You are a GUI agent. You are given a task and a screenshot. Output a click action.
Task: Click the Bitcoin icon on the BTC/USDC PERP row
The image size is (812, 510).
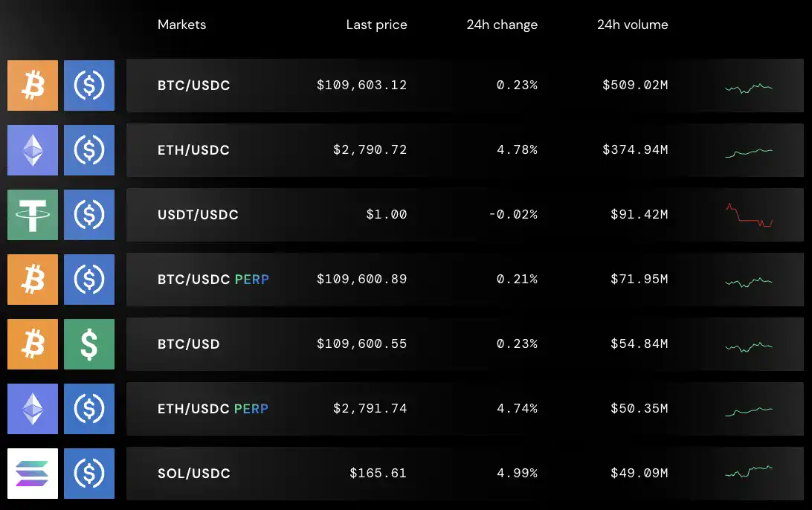32,280
